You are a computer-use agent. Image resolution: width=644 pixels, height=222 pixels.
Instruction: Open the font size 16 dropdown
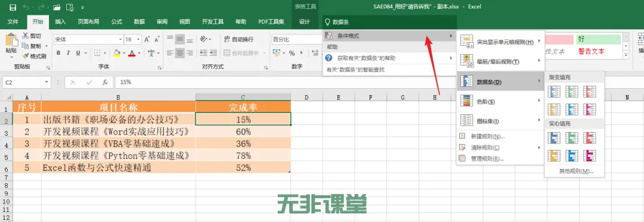[x=139, y=40]
